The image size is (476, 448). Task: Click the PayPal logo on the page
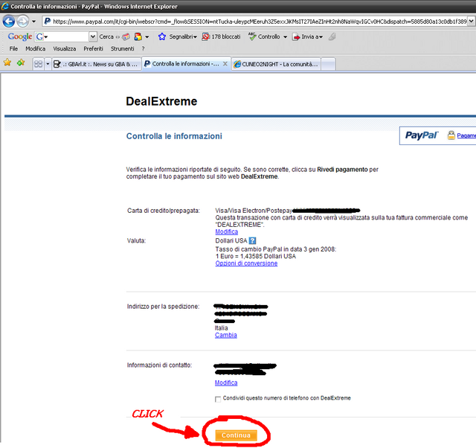click(x=422, y=135)
